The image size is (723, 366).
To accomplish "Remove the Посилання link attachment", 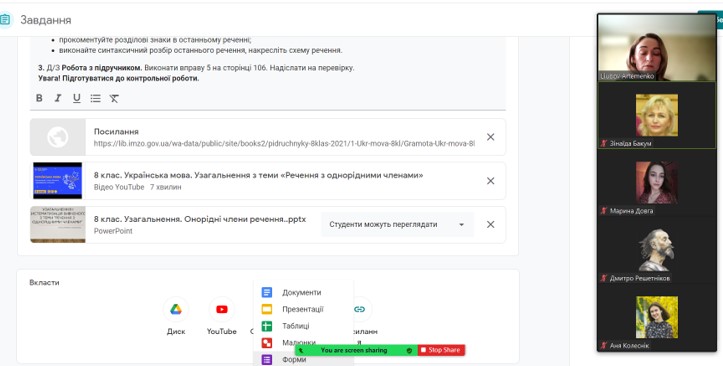I will pos(491,137).
